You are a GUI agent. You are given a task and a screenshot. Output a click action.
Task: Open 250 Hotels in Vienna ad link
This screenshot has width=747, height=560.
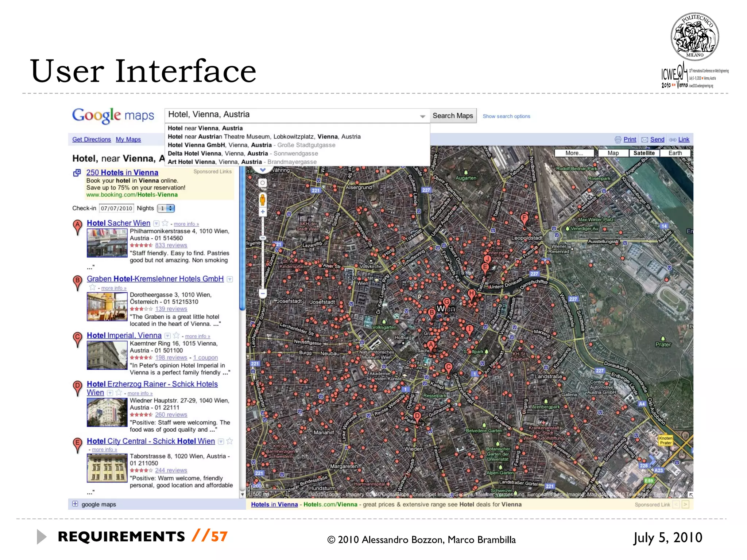click(122, 172)
